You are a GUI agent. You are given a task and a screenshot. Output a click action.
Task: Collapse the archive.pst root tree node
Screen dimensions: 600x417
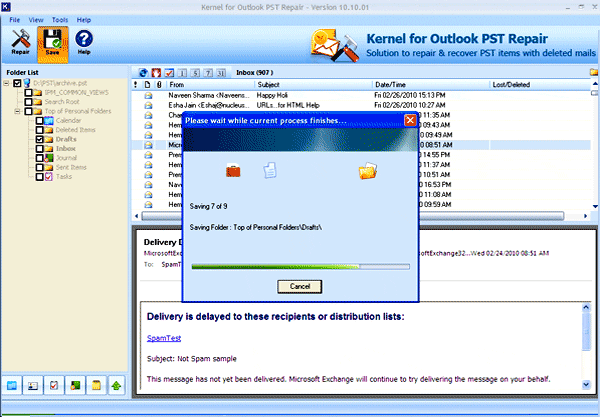tap(6, 83)
